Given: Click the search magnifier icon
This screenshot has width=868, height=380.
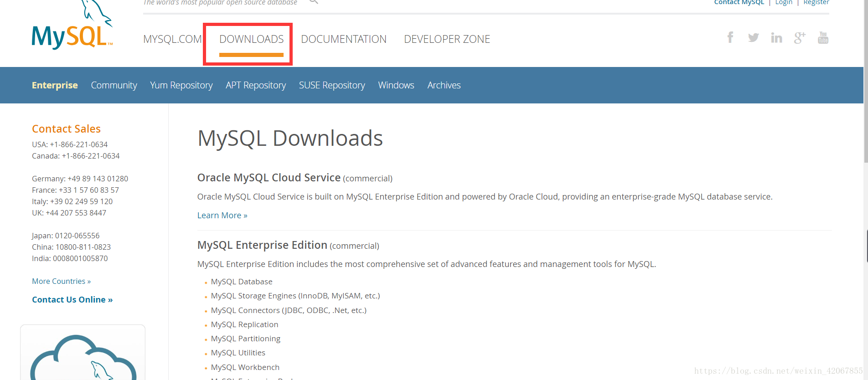Looking at the screenshot, I should pyautogui.click(x=313, y=2).
